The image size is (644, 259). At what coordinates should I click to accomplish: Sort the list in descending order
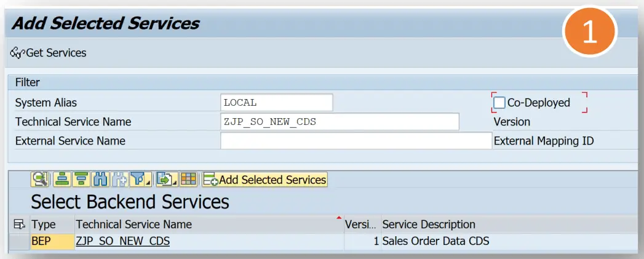pyautogui.click(x=81, y=180)
